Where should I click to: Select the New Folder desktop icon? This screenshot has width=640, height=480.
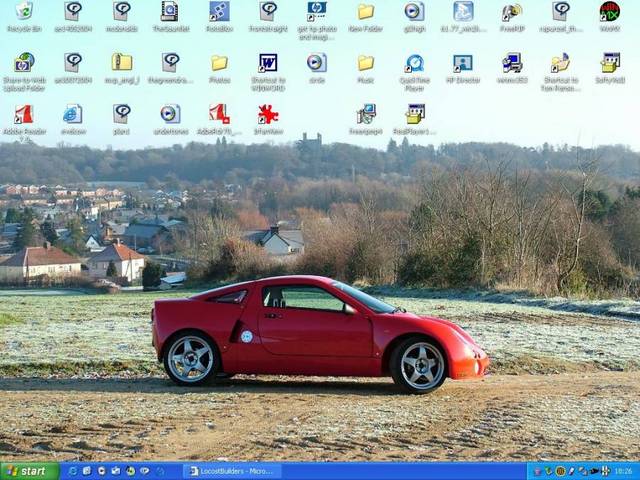click(x=365, y=12)
